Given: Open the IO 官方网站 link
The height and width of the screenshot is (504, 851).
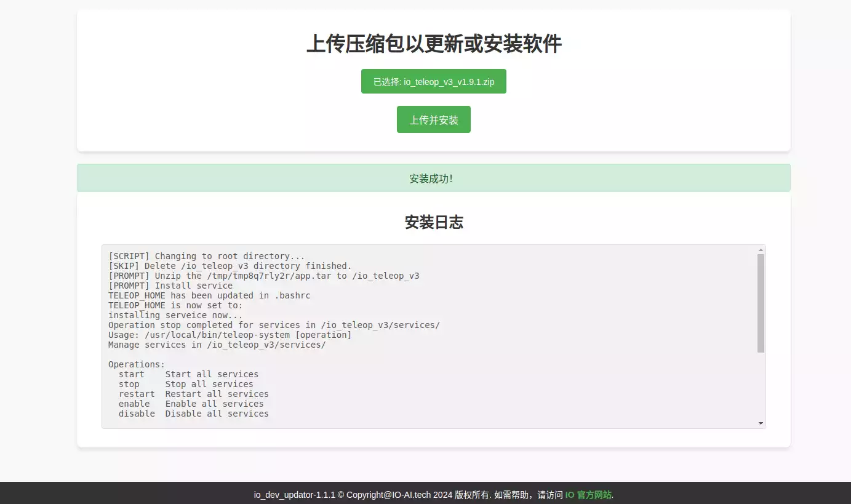Looking at the screenshot, I should tap(588, 495).
